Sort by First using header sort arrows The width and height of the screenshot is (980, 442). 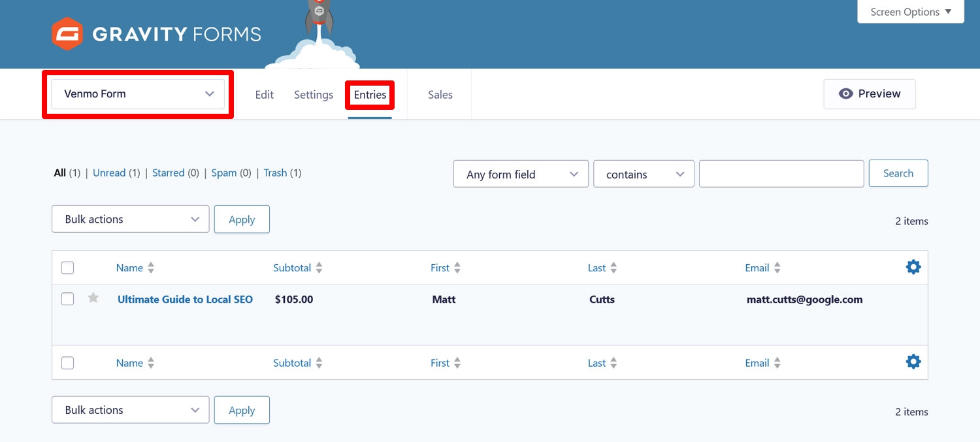pyautogui.click(x=457, y=268)
